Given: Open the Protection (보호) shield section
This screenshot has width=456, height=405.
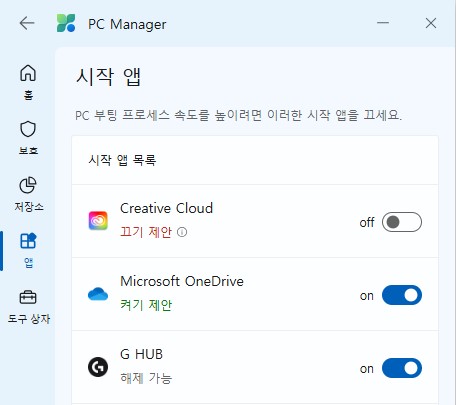Looking at the screenshot, I should point(28,138).
